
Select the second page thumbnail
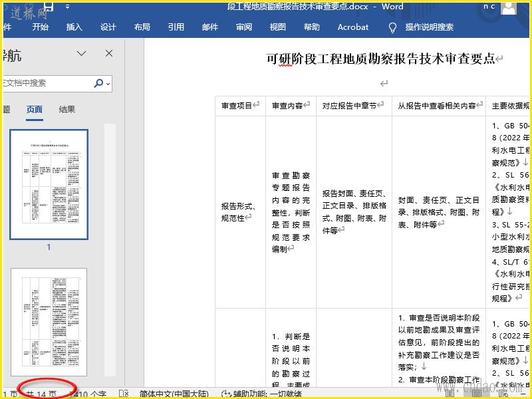tap(49, 323)
